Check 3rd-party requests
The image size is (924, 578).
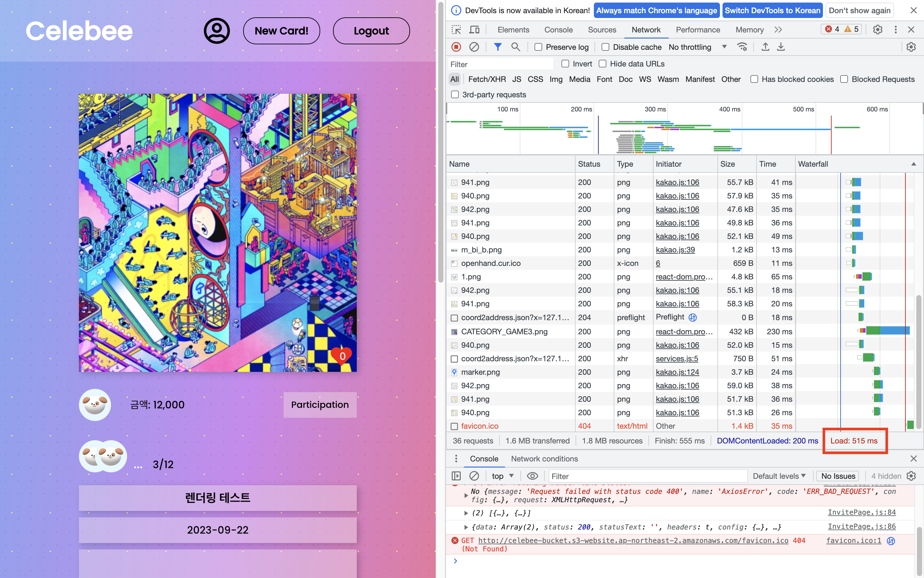pos(455,94)
